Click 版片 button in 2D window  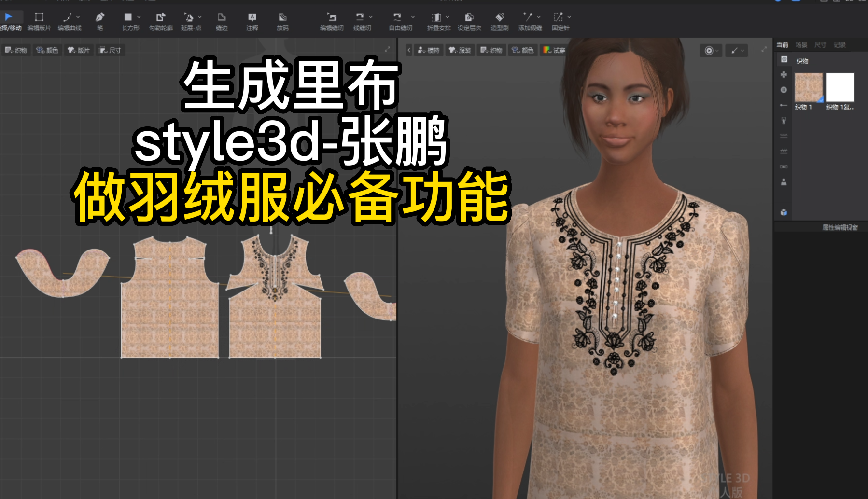point(79,50)
